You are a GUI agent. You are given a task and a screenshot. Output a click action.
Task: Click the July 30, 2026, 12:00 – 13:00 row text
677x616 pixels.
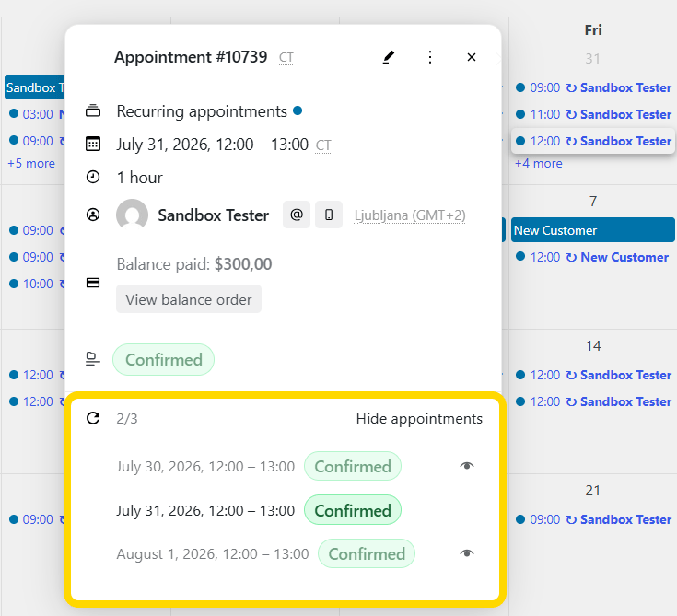click(x=205, y=467)
